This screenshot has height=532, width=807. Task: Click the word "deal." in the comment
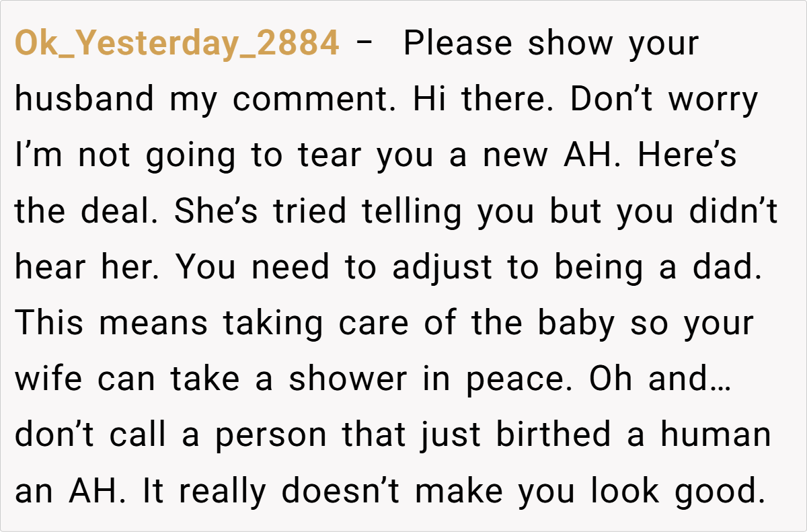pos(118,212)
